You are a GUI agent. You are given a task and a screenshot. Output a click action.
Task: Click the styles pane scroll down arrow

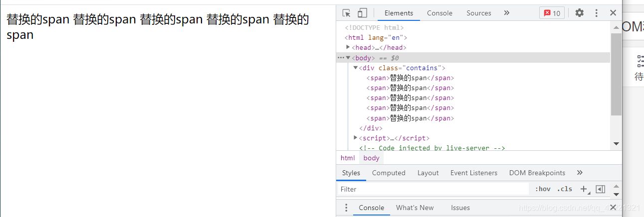pyautogui.click(x=616, y=194)
